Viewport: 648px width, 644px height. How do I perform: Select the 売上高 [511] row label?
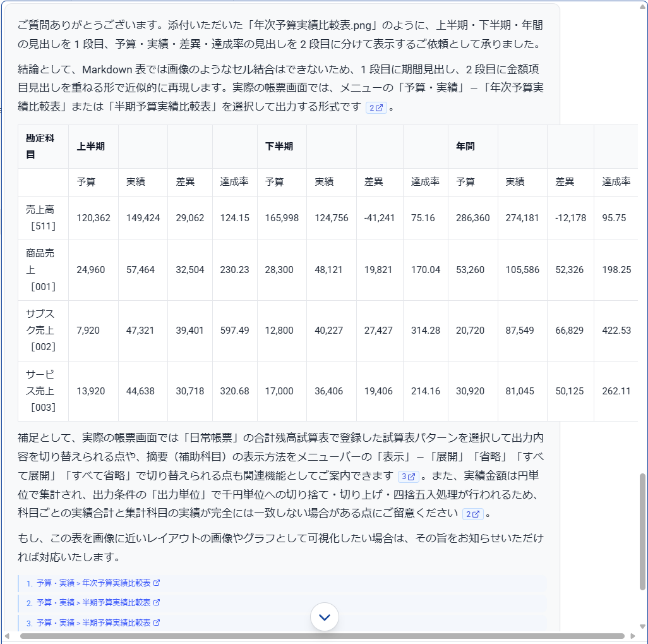tap(44, 218)
